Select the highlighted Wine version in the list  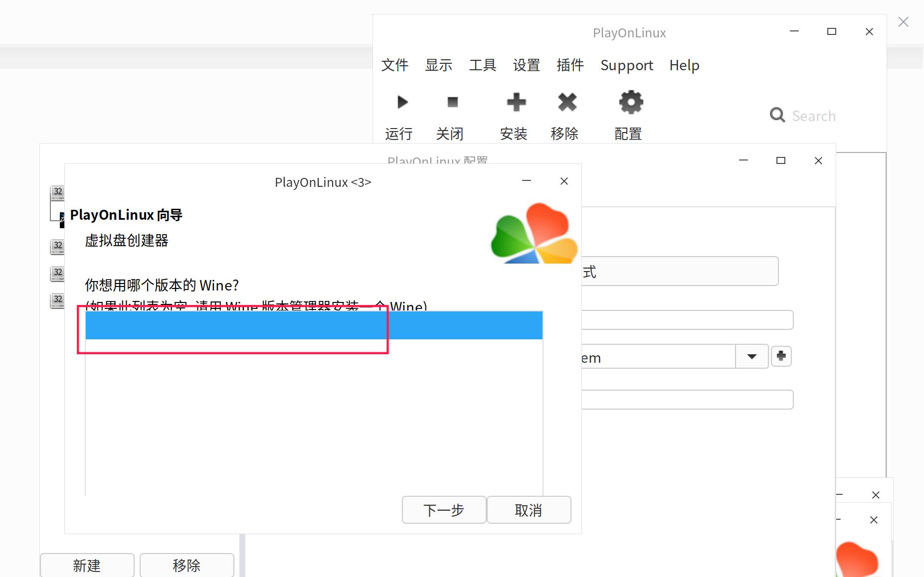314,325
